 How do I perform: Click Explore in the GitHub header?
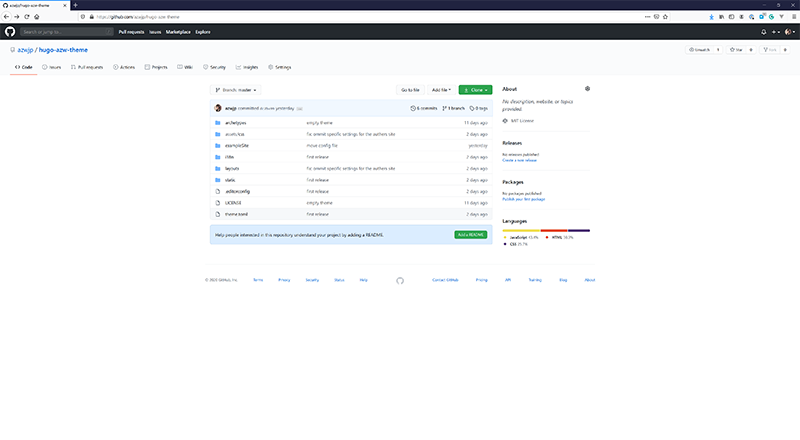(203, 32)
